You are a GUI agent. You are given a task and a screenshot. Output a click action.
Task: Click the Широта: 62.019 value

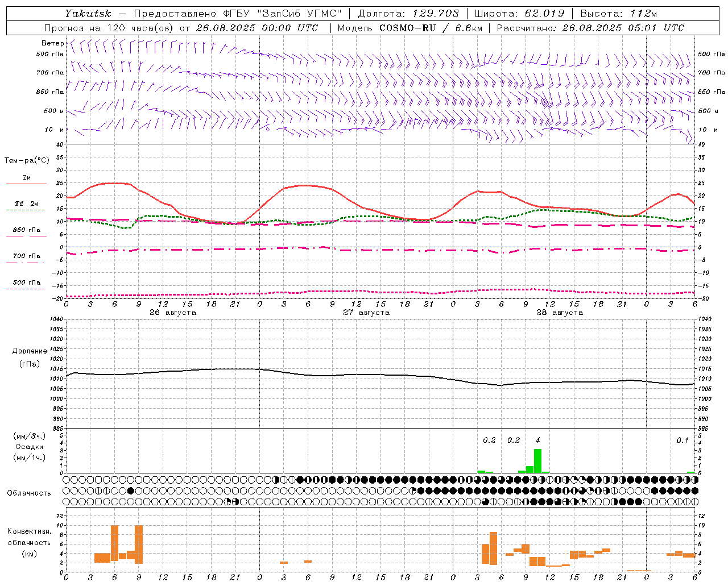519,14
